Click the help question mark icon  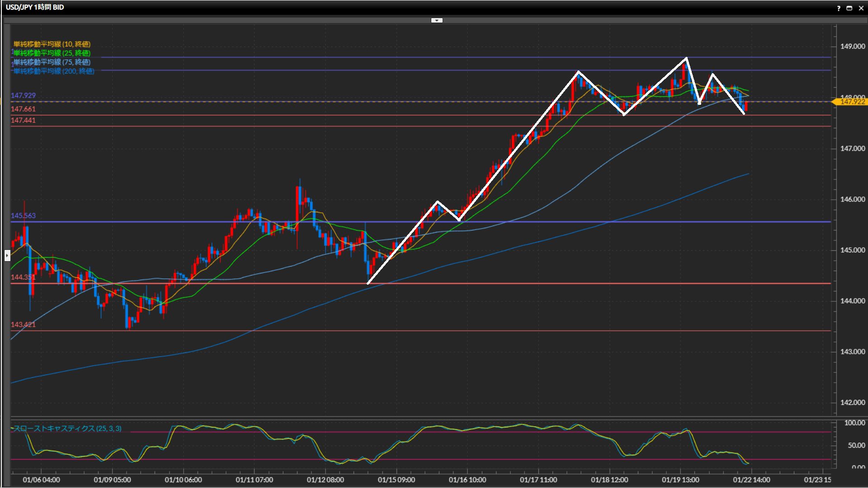tap(839, 8)
